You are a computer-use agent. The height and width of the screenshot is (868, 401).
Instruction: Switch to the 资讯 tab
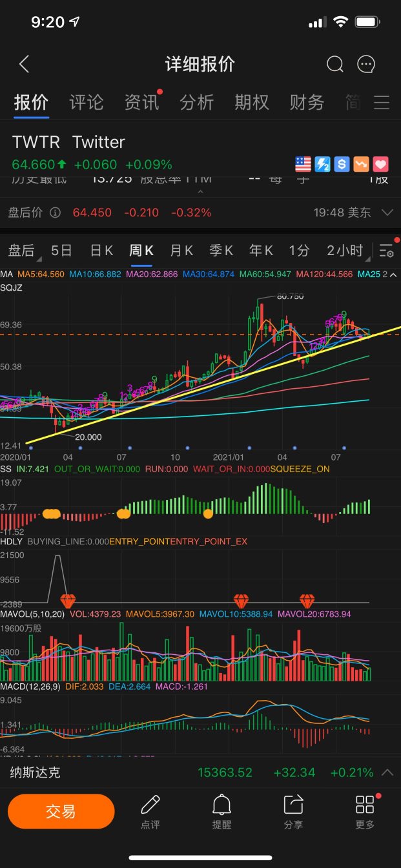point(141,102)
